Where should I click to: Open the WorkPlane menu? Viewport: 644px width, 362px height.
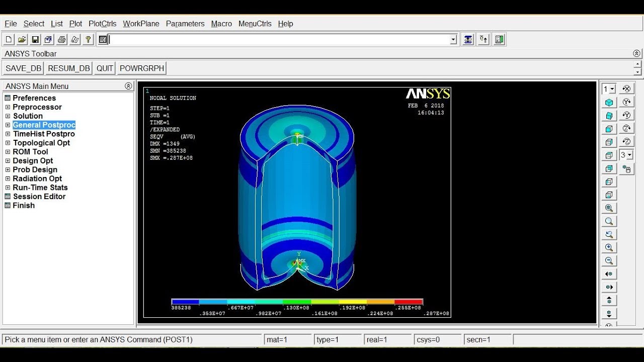tap(141, 24)
